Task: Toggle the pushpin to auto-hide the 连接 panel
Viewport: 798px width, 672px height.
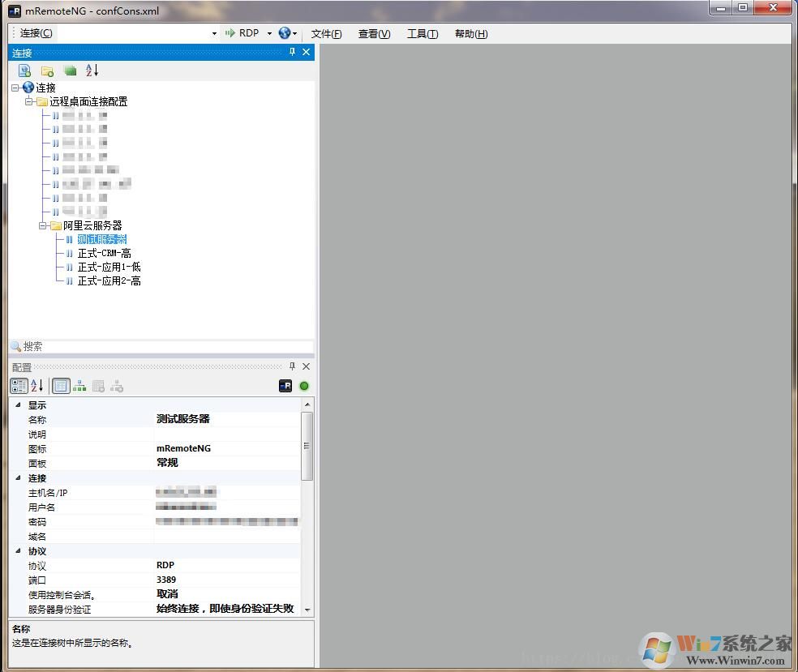Action: pos(292,52)
